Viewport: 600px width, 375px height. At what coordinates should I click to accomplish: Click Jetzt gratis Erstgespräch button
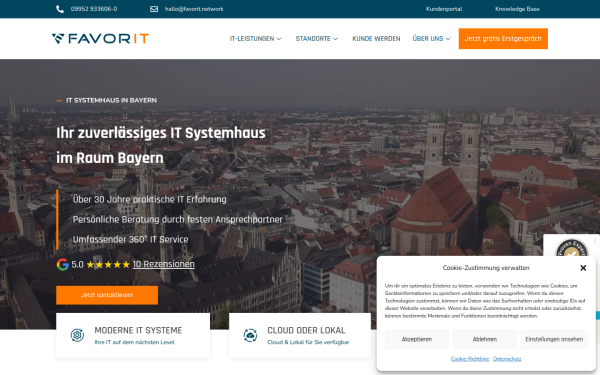pyautogui.click(x=503, y=39)
